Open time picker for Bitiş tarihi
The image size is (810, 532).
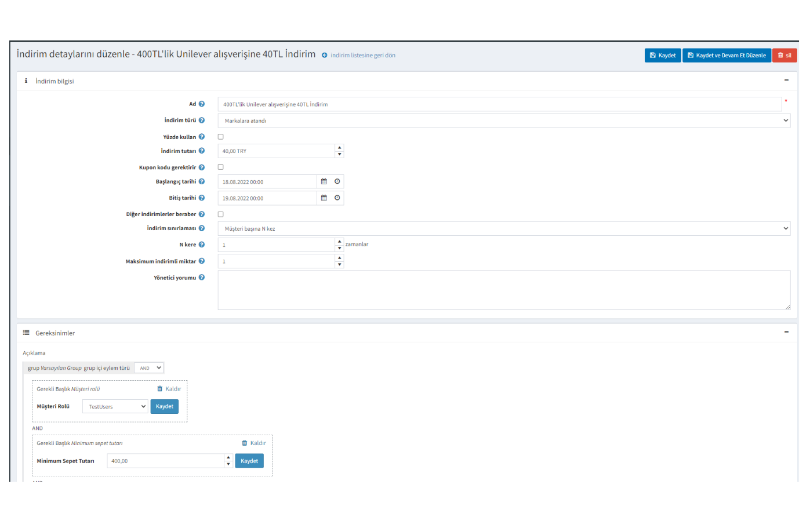(x=337, y=198)
